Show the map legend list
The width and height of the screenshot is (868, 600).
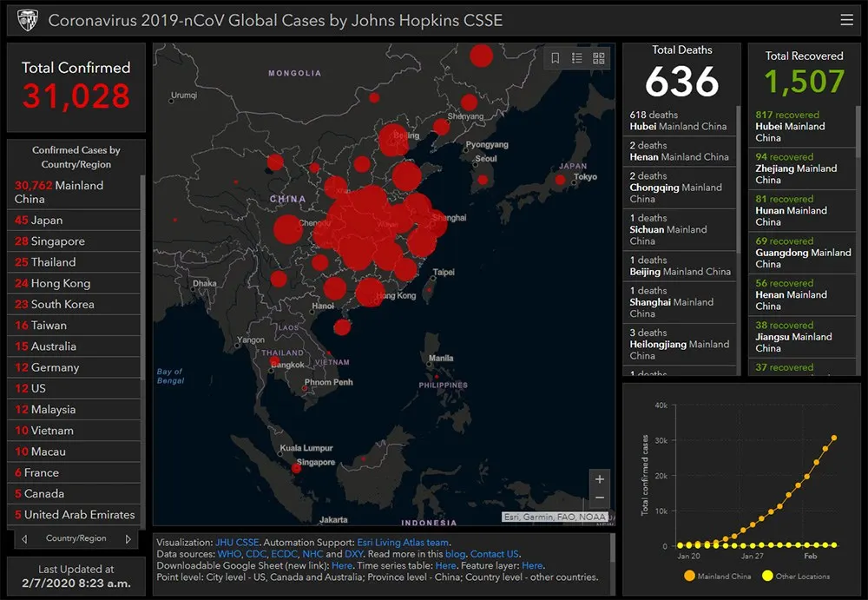click(577, 58)
